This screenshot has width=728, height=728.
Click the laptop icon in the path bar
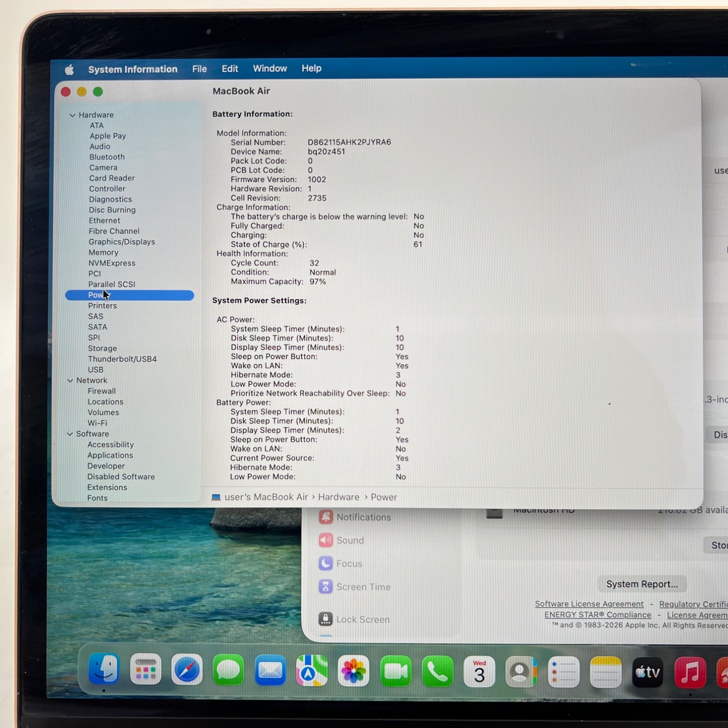(216, 497)
